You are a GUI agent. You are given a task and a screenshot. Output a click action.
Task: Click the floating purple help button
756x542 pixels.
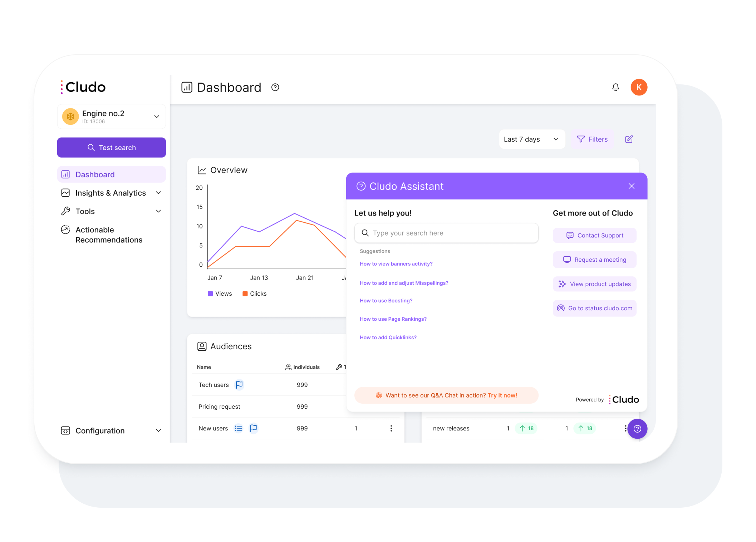[637, 429]
